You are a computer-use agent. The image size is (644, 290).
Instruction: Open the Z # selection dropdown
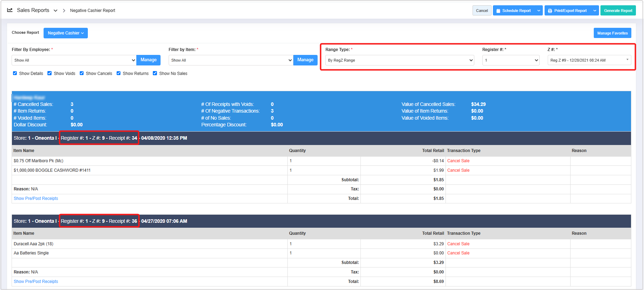[x=589, y=60]
